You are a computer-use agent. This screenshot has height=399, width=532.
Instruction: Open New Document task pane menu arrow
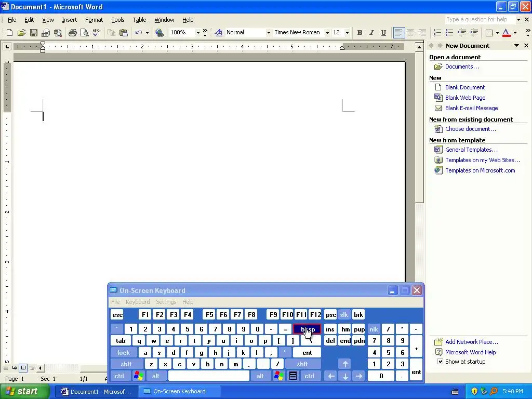(x=516, y=46)
